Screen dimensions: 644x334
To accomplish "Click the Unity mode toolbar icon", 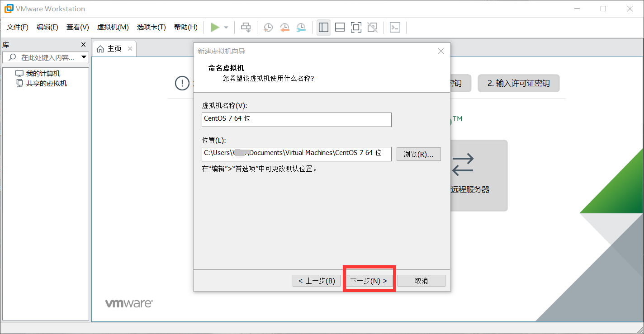I will [x=372, y=28].
